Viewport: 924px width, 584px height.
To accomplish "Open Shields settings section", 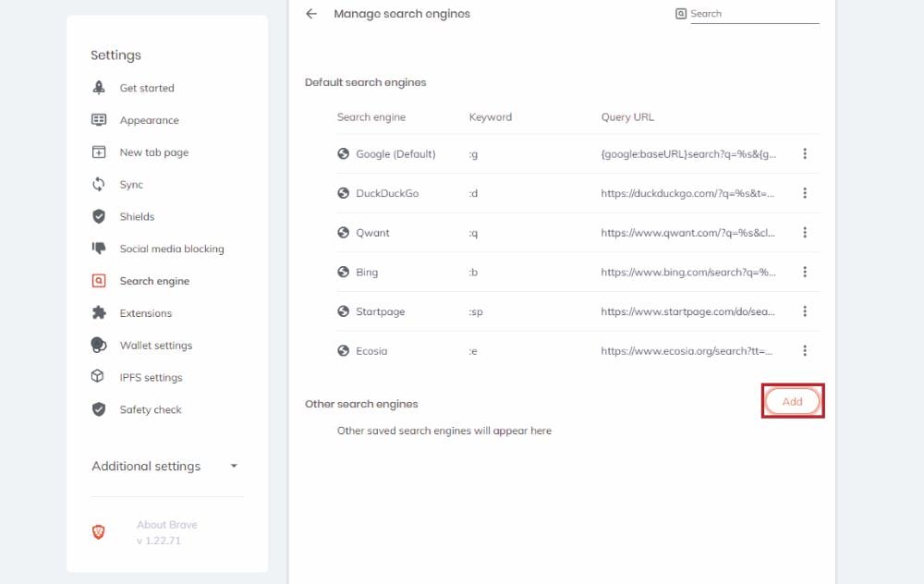I will click(x=137, y=216).
